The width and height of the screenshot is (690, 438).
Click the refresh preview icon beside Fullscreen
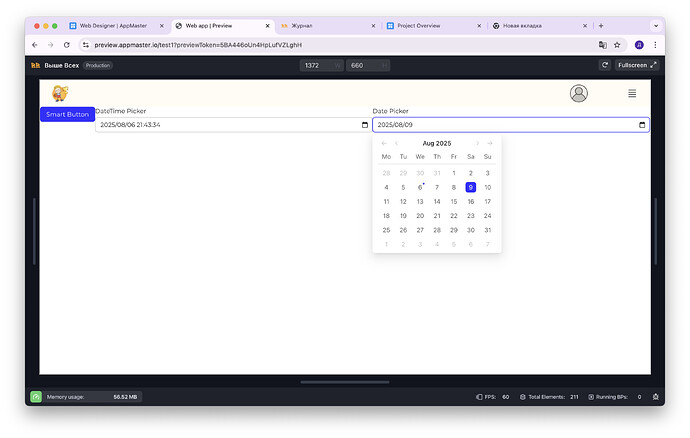pos(604,65)
